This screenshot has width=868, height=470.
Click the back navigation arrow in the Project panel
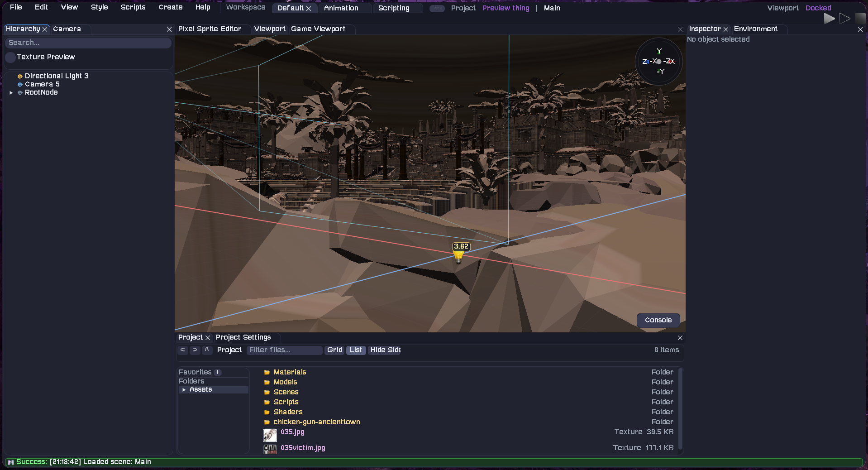point(183,350)
